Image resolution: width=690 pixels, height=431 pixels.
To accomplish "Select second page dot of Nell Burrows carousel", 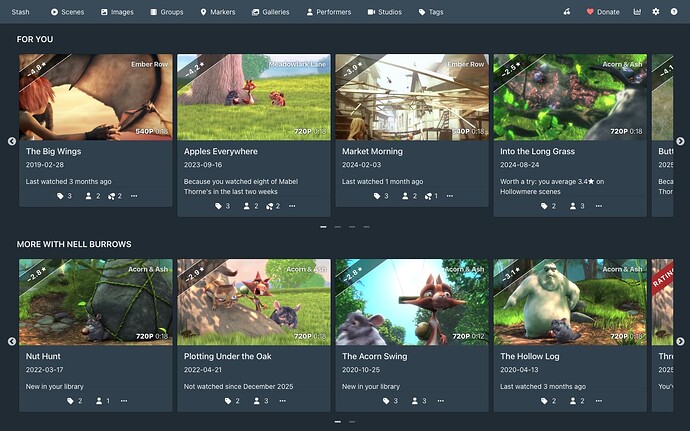I will [352, 422].
